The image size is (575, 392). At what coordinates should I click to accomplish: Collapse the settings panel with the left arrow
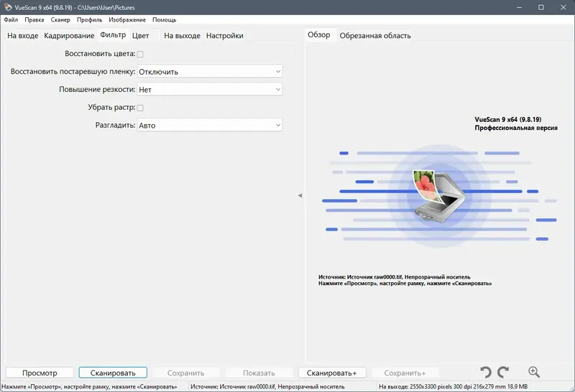click(x=300, y=195)
